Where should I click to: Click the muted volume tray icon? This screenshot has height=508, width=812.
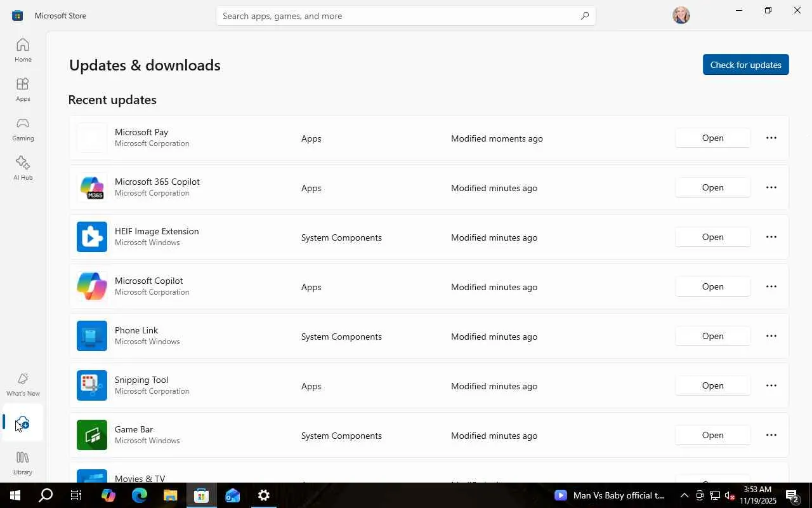[730, 495]
